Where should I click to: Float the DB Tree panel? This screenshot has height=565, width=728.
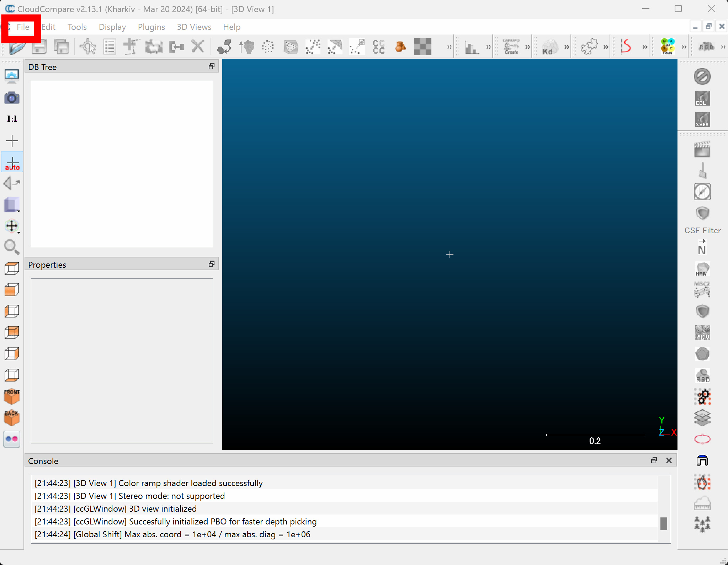(212, 66)
